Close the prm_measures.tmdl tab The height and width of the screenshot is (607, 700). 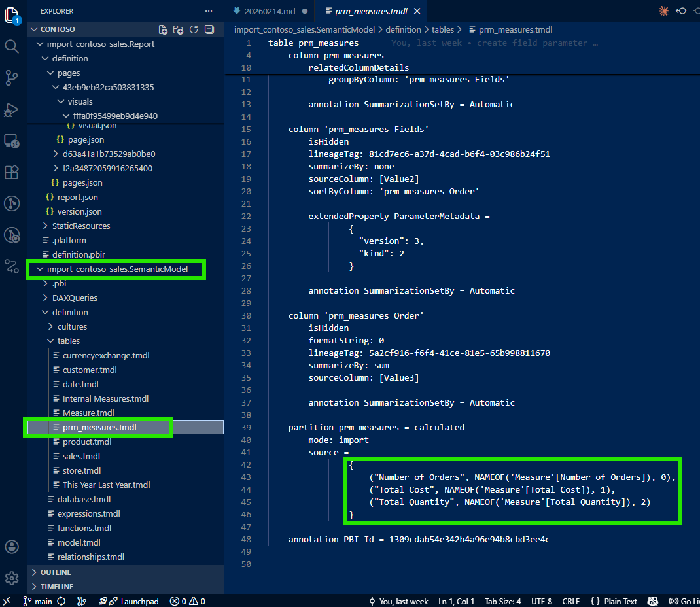(417, 11)
